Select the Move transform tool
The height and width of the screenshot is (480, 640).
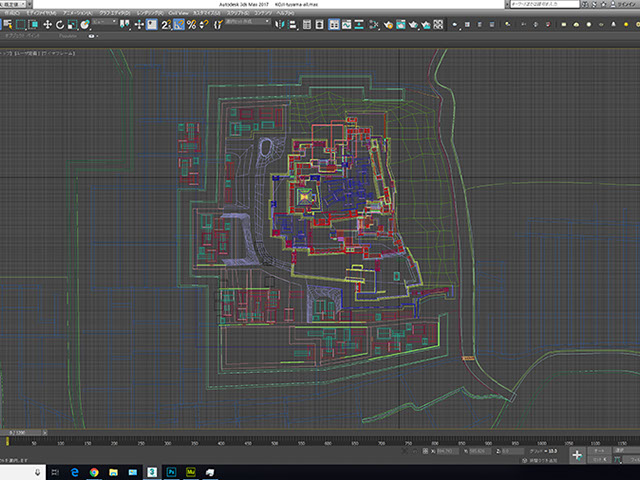click(x=48, y=24)
